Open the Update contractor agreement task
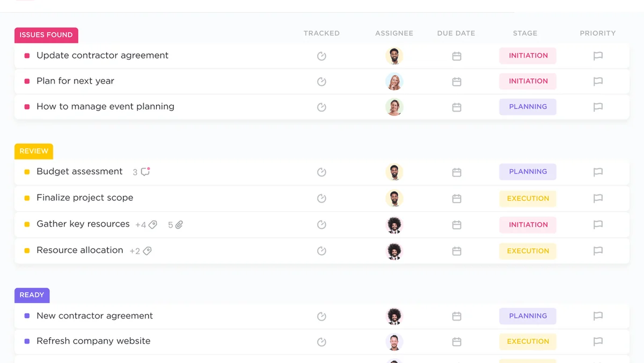This screenshot has width=644, height=363. [103, 55]
